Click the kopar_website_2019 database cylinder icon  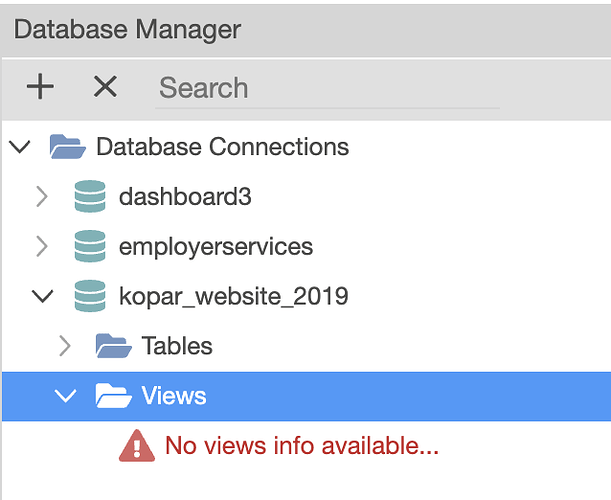pos(90,296)
